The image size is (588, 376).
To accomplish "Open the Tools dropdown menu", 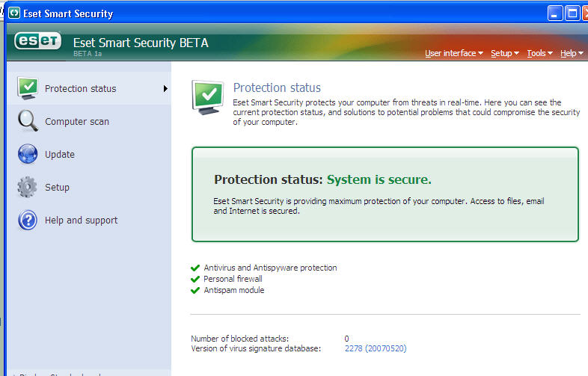I will pos(539,53).
